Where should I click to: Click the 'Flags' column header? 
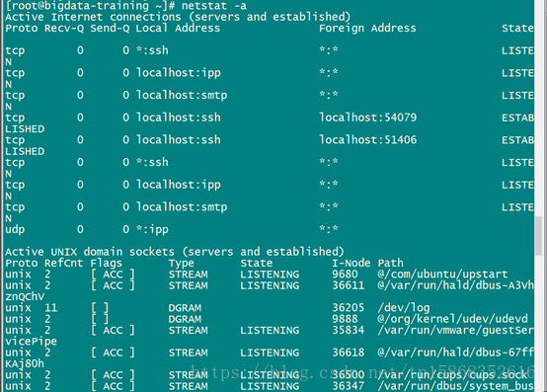(x=107, y=264)
